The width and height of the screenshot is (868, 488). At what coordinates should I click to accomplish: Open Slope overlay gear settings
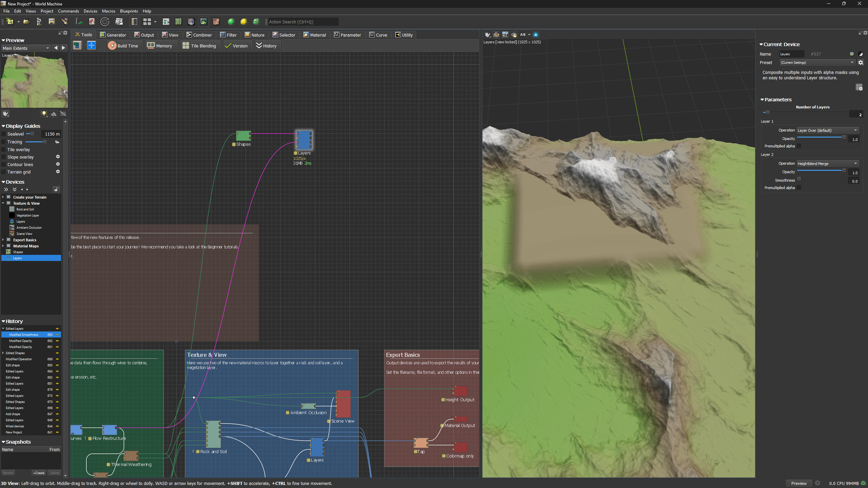point(58,157)
